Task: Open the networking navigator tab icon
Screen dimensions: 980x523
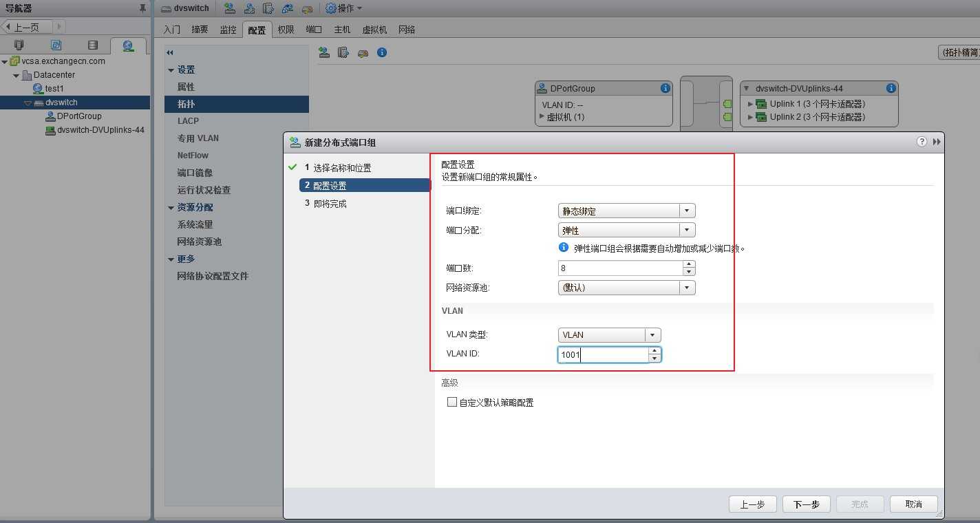Action: [x=128, y=45]
